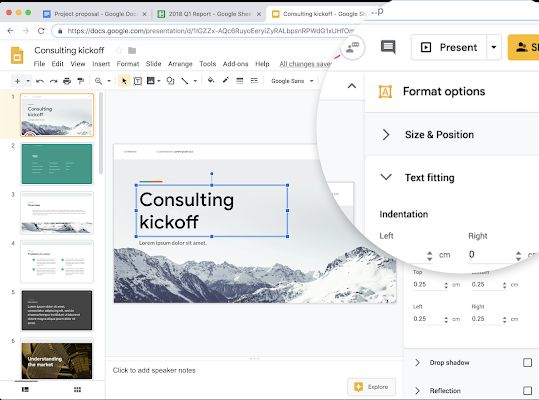Click the browser address bar URL
The width and height of the screenshot is (539, 400).
pyautogui.click(x=210, y=31)
